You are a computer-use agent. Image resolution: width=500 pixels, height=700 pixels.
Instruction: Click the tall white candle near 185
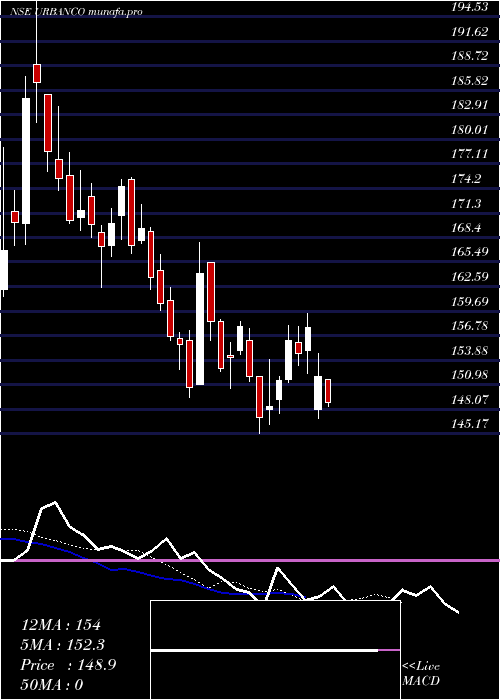(x=26, y=161)
